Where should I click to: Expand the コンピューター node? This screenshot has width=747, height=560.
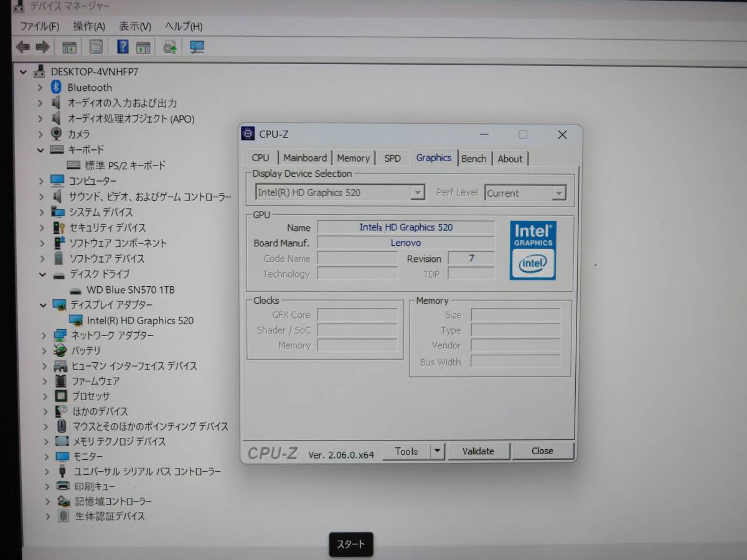(41, 181)
